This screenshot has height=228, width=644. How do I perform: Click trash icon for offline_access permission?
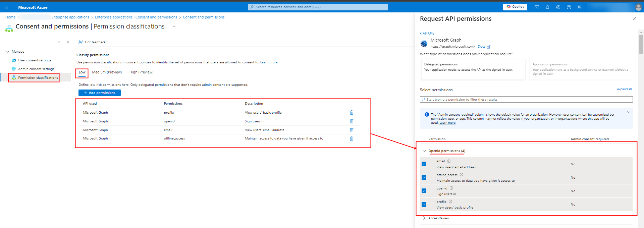click(352, 138)
